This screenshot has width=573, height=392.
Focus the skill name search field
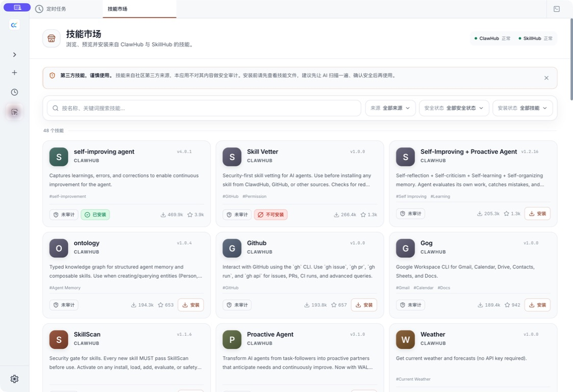click(x=204, y=108)
